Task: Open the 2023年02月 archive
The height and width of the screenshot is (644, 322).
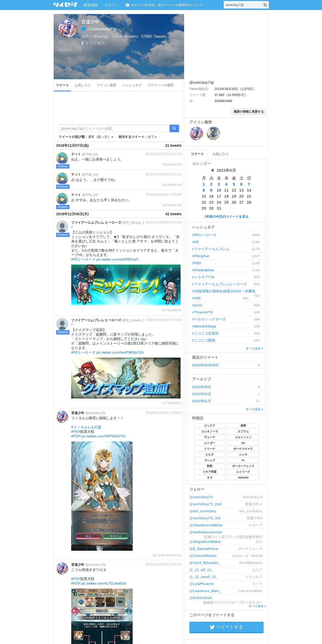Action: 201,394
